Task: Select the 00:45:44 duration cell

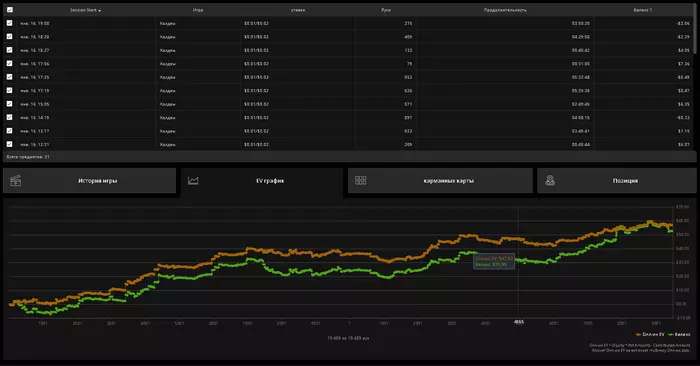Action: coord(580,145)
